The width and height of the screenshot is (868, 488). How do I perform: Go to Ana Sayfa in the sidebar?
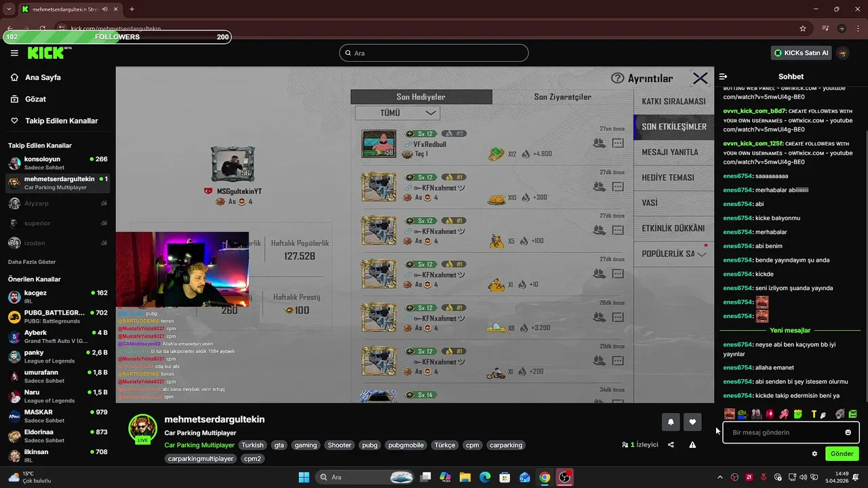click(x=43, y=77)
